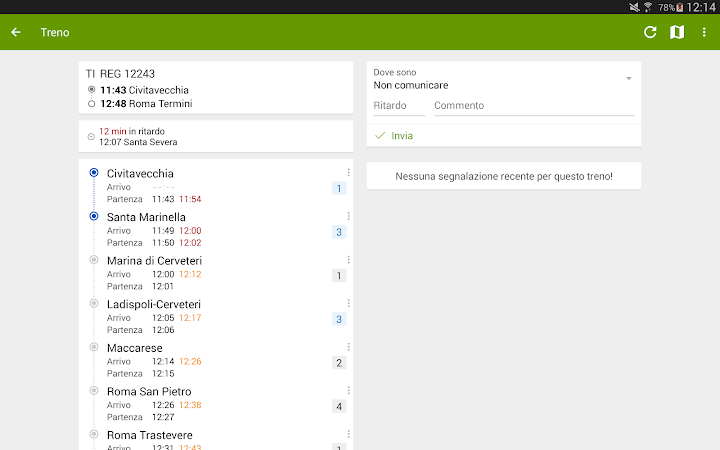720x450 pixels.
Task: Select the Santa Marinella station name
Action: (146, 217)
